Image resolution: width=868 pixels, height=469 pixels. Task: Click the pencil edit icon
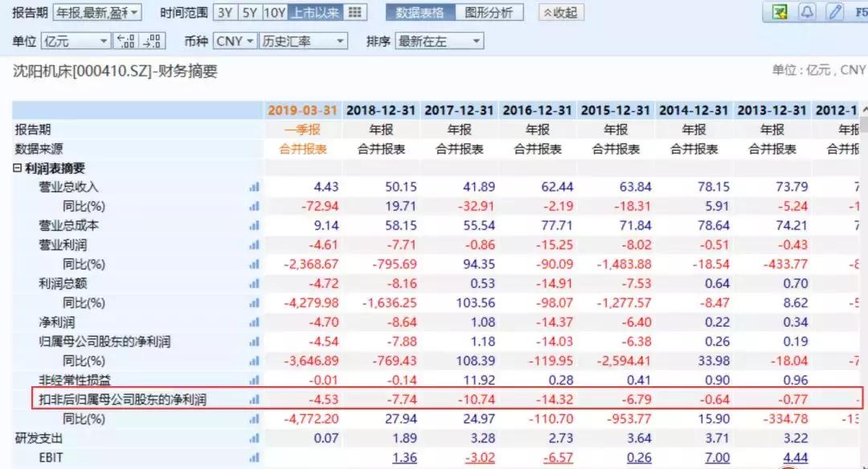(x=835, y=11)
